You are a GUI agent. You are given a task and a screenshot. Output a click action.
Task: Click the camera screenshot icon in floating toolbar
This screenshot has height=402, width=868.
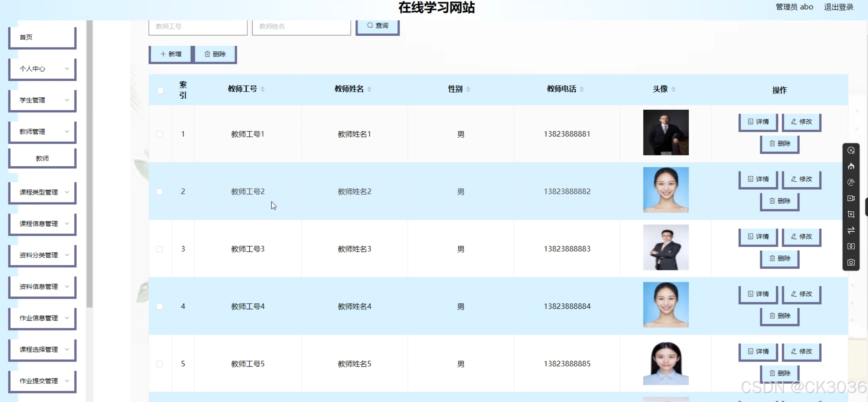point(851,262)
